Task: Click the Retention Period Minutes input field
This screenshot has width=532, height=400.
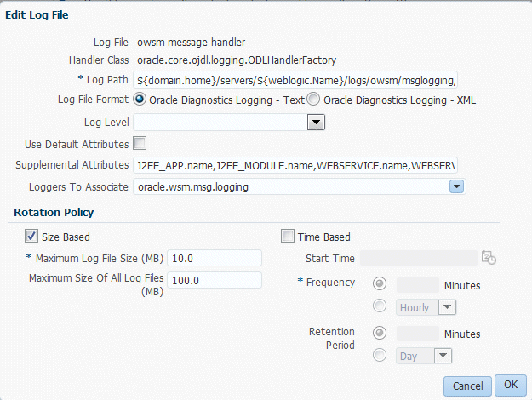Action: (x=418, y=334)
